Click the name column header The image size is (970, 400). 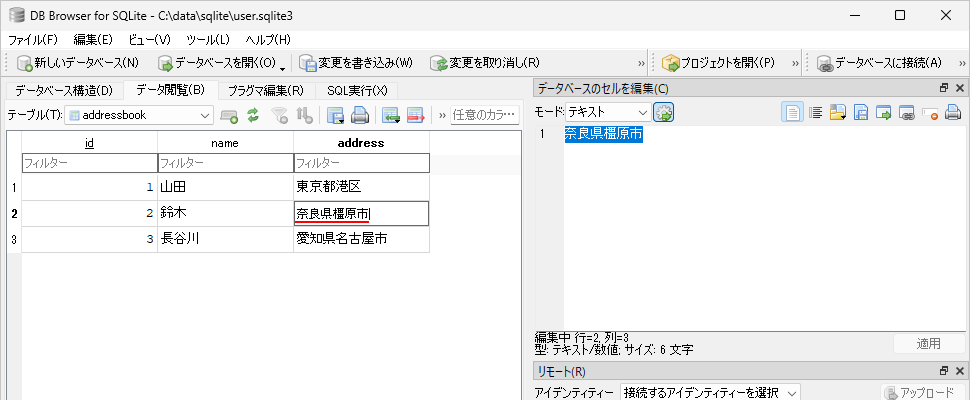(225, 143)
